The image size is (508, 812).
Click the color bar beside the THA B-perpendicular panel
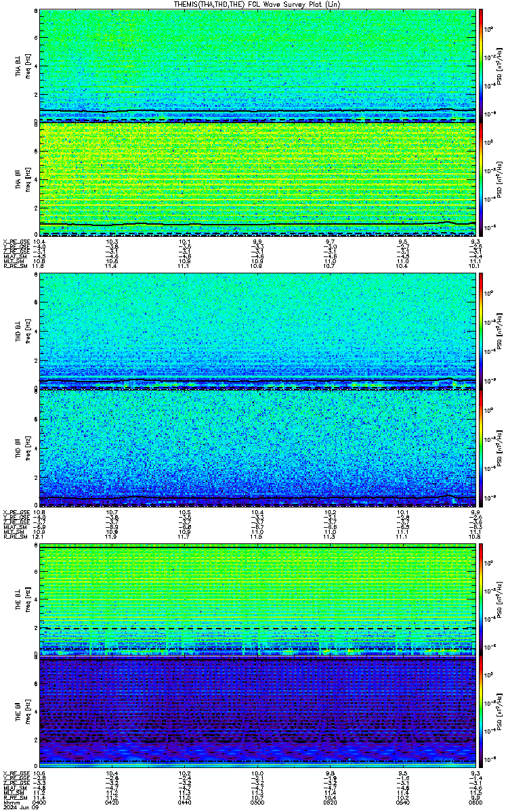(x=481, y=64)
